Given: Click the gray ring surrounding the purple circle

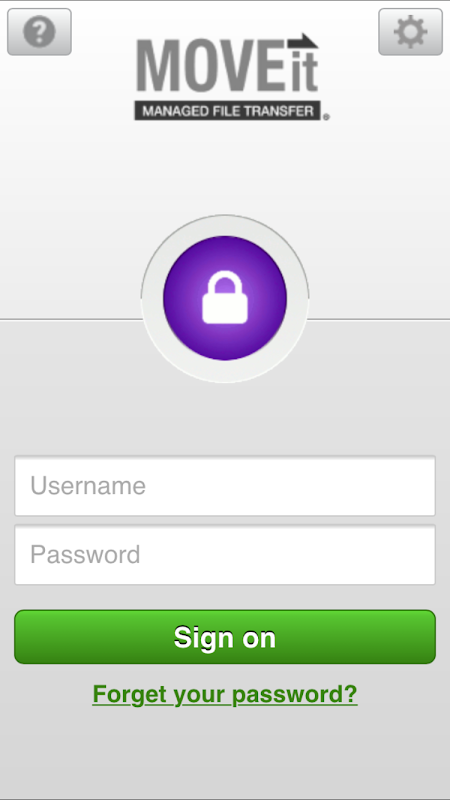Looking at the screenshot, I should tap(225, 224).
